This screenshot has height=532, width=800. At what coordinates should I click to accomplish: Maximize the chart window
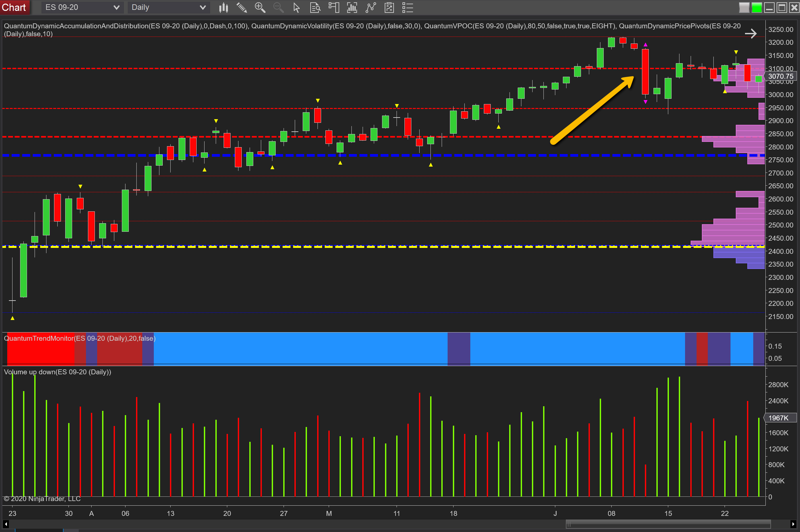click(782, 8)
